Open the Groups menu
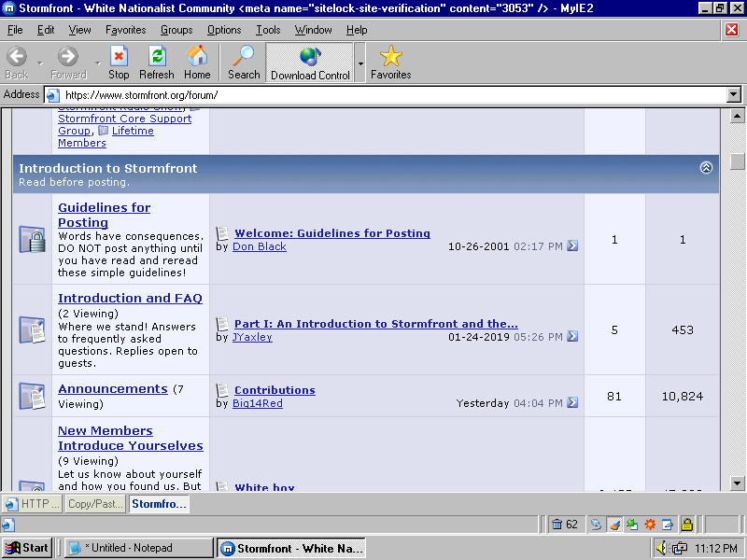The width and height of the screenshot is (747, 560). [176, 30]
